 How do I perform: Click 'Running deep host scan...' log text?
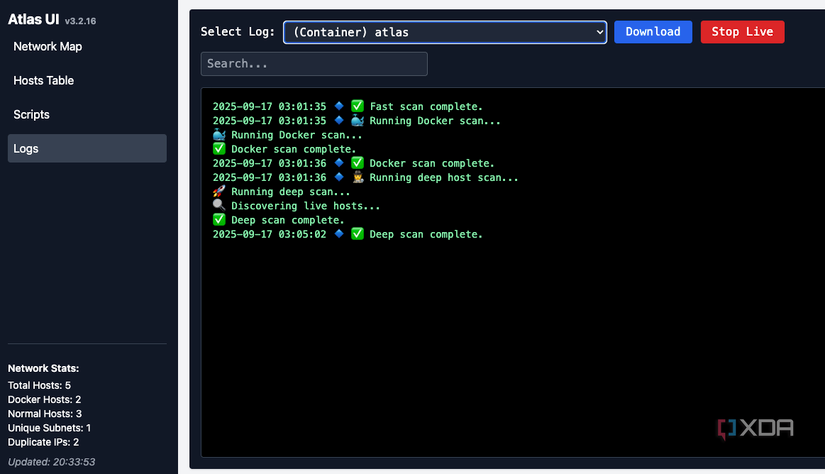click(x=444, y=178)
